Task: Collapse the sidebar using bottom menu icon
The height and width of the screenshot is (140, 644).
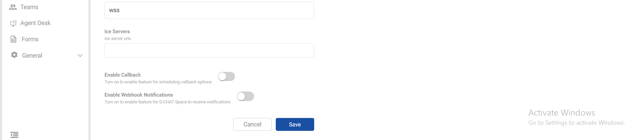Action: tap(14, 135)
